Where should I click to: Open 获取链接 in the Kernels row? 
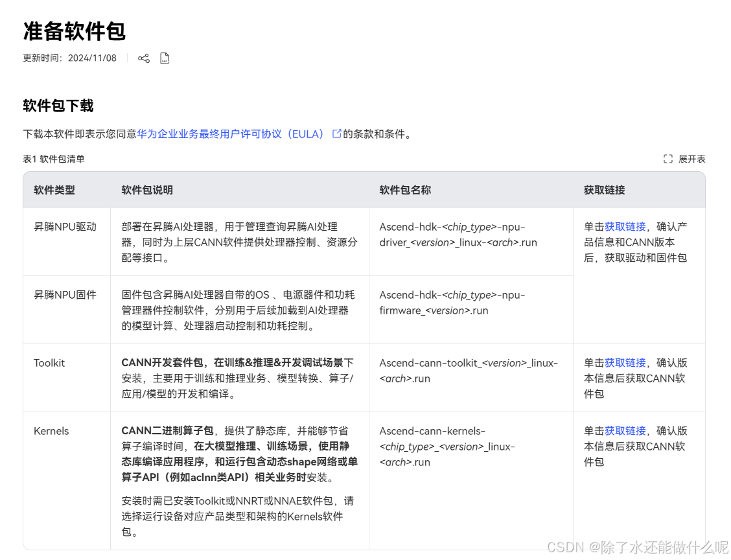[625, 431]
